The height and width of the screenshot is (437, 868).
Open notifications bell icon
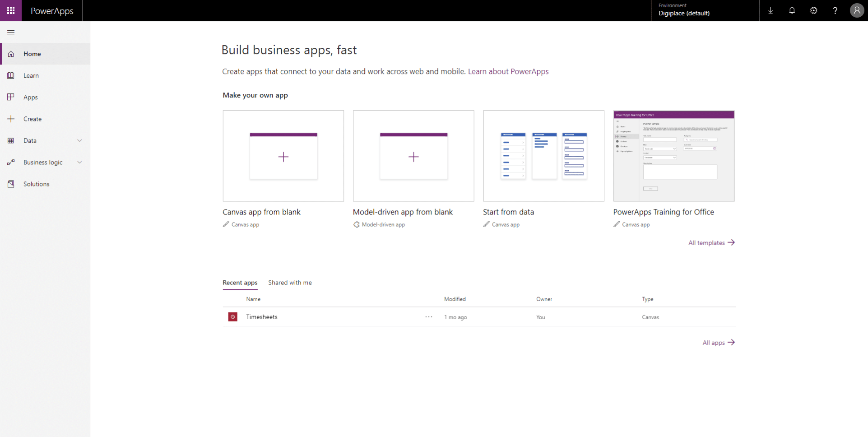click(x=792, y=10)
